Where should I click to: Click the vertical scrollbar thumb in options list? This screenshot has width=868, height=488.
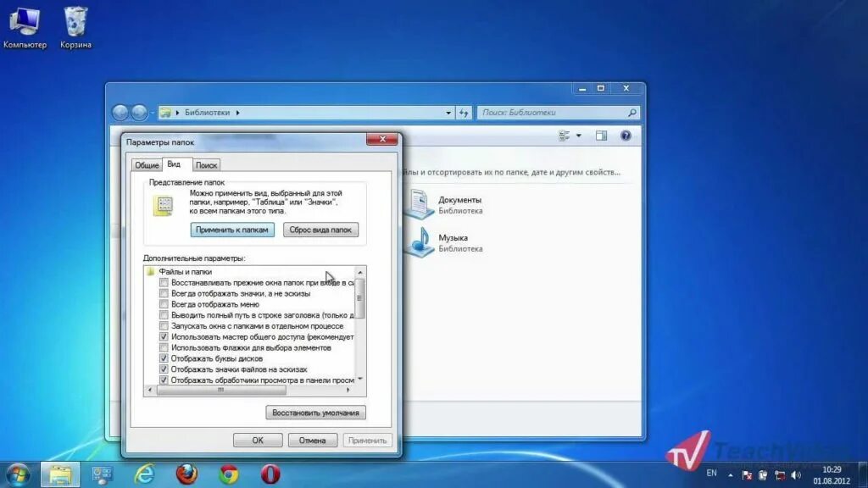[359, 298]
